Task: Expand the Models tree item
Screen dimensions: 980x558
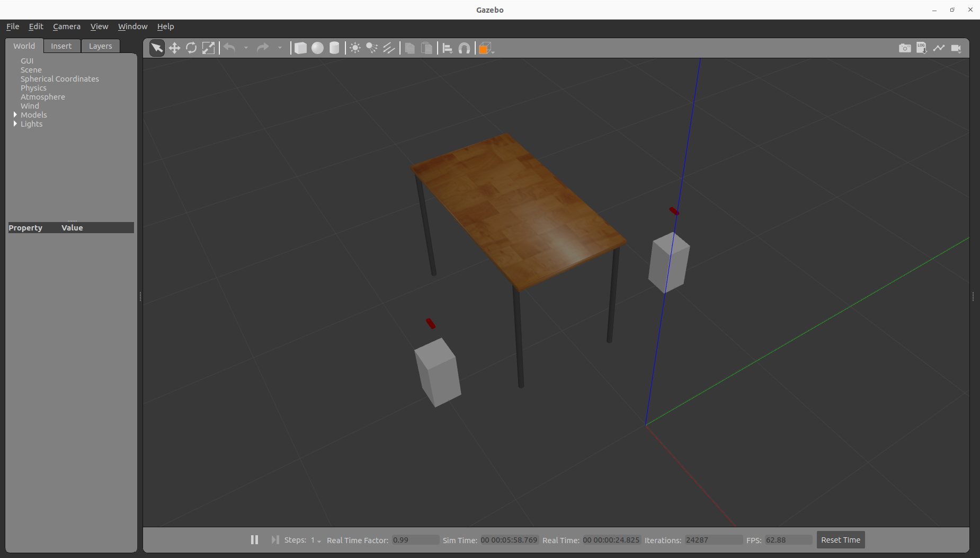Action: pyautogui.click(x=15, y=114)
